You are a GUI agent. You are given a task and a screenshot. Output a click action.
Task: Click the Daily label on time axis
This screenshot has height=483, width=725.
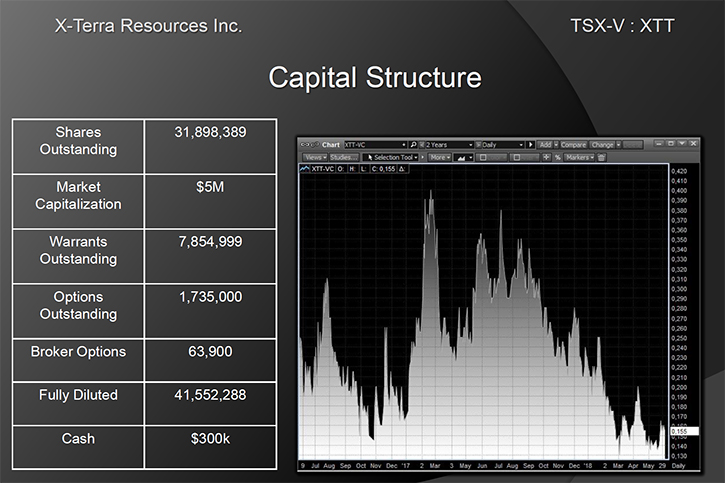[x=678, y=465]
